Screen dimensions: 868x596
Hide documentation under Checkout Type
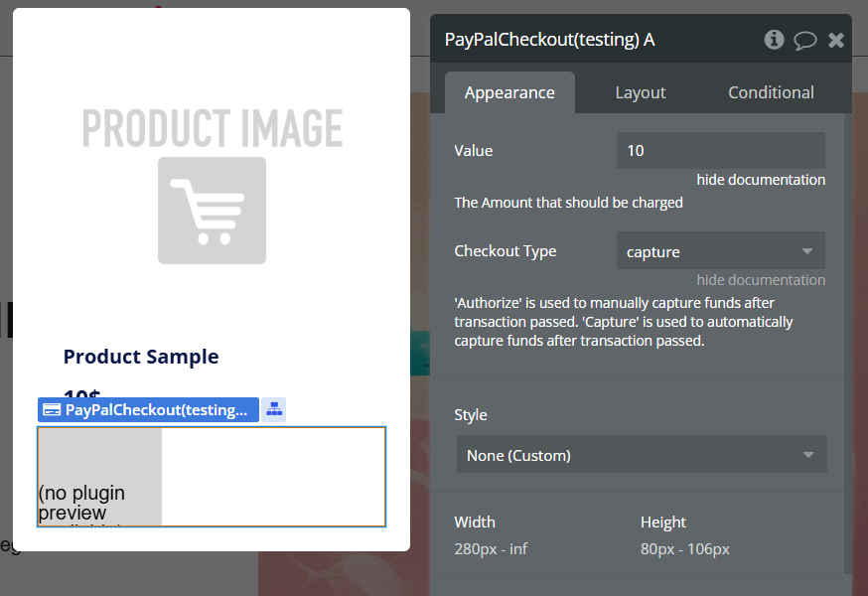[761, 280]
